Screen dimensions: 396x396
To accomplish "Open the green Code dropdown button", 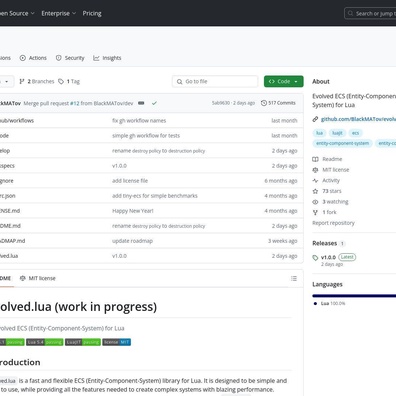I will [x=284, y=81].
